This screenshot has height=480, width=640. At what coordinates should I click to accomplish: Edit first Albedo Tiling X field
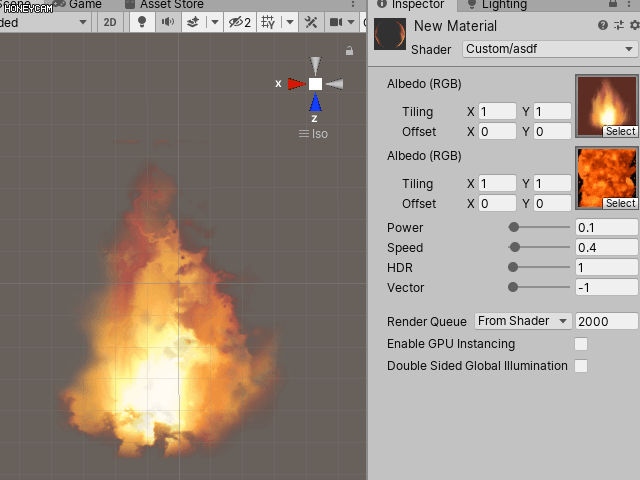pyautogui.click(x=497, y=111)
